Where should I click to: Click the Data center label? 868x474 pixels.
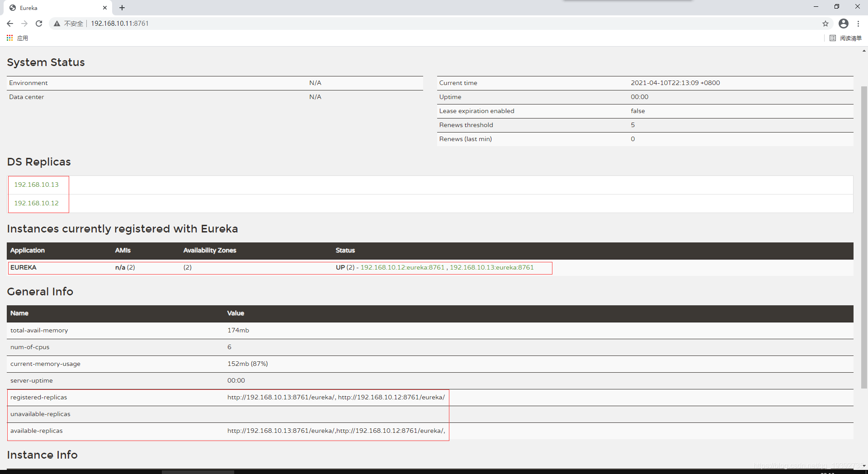26,97
